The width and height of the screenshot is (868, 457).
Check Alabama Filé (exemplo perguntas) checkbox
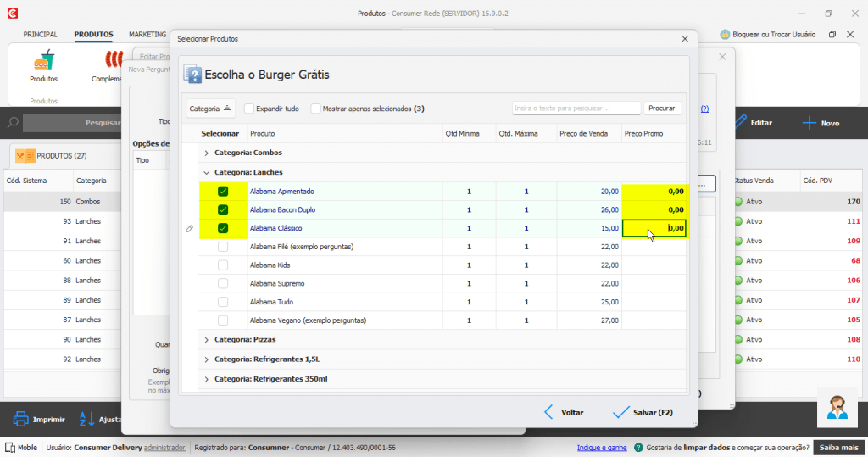click(223, 247)
